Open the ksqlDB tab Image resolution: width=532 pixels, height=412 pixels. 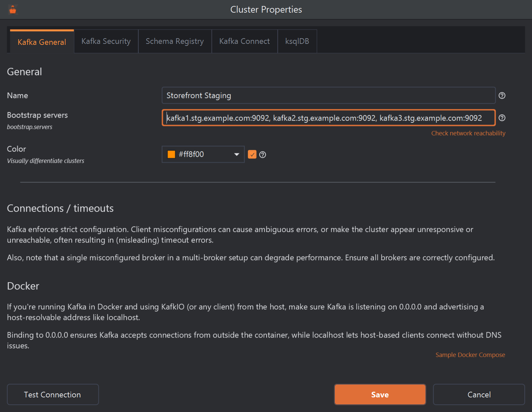[x=297, y=41]
